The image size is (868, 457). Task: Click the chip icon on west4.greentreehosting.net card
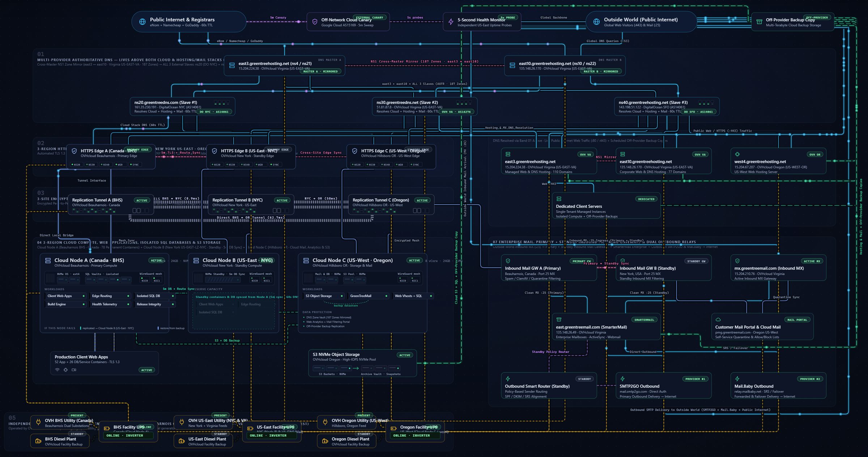tap(737, 154)
